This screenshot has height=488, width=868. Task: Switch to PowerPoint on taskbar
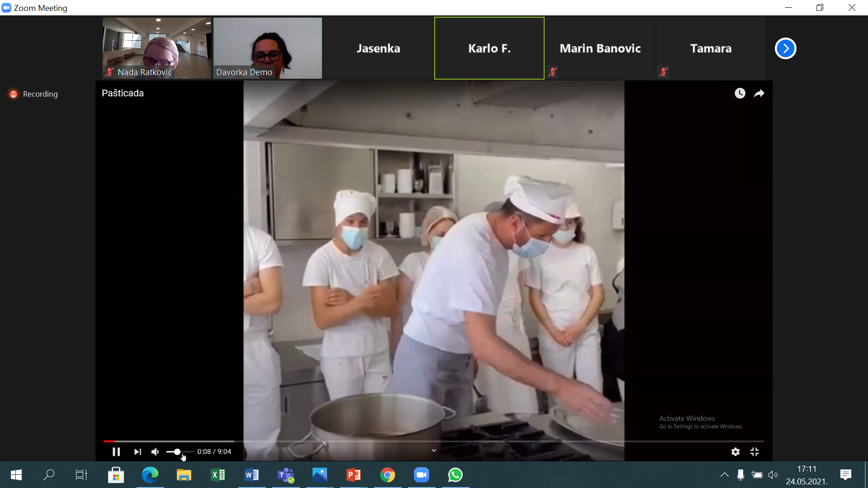354,475
